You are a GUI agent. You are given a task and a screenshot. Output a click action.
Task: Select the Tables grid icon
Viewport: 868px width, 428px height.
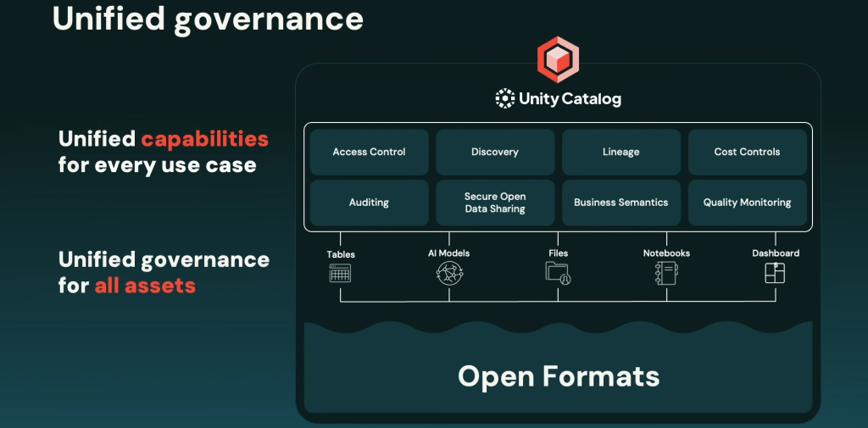point(340,273)
